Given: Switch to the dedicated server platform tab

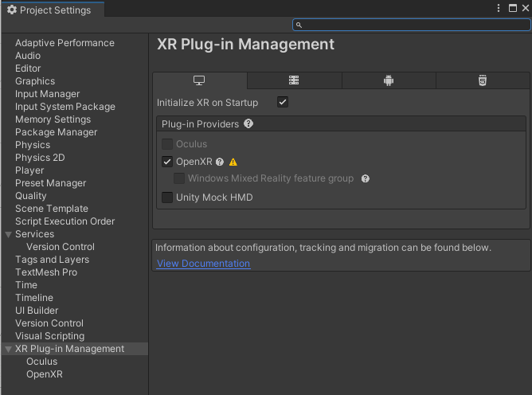Looking at the screenshot, I should (x=294, y=80).
